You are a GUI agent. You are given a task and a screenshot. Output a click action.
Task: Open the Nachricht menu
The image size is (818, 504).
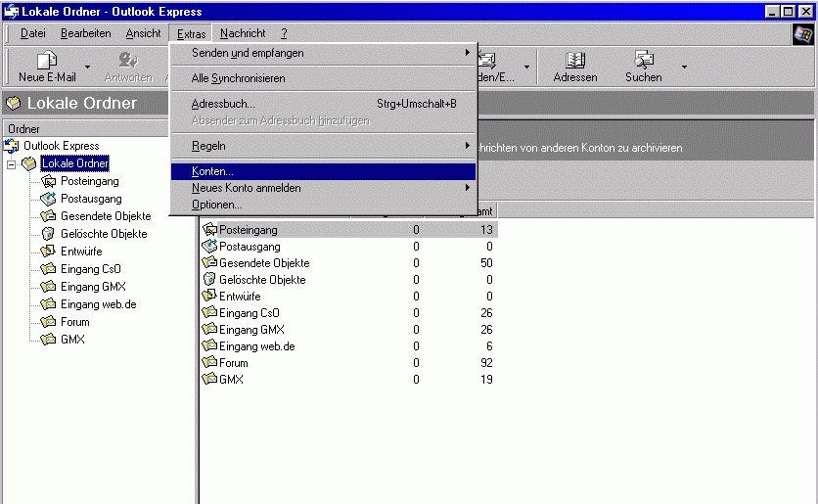click(243, 33)
